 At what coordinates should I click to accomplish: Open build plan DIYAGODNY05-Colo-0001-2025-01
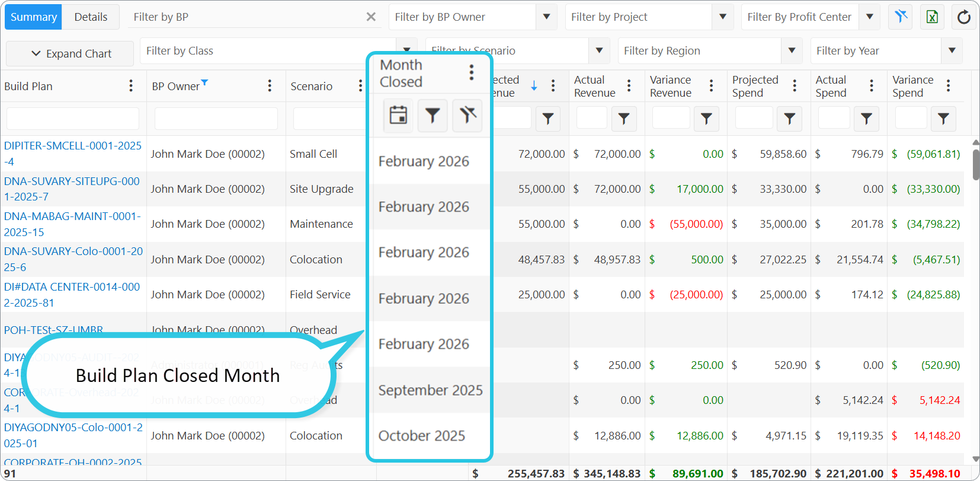pos(73,435)
